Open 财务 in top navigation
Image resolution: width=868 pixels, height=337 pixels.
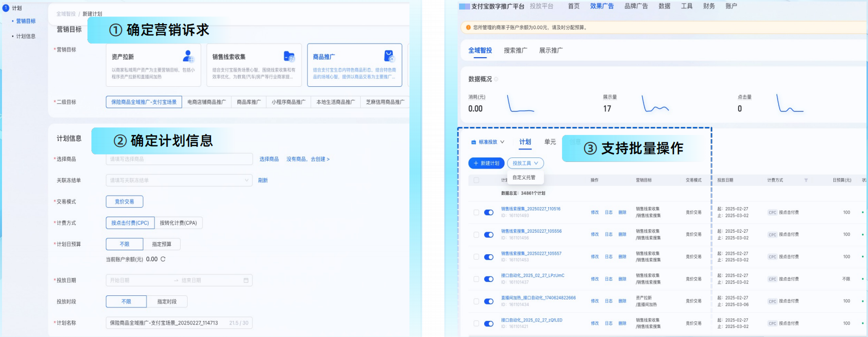tap(709, 6)
